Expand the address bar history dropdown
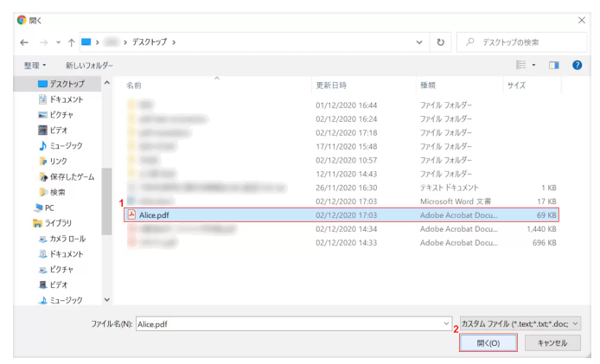The height and width of the screenshot is (364, 600). coord(419,42)
